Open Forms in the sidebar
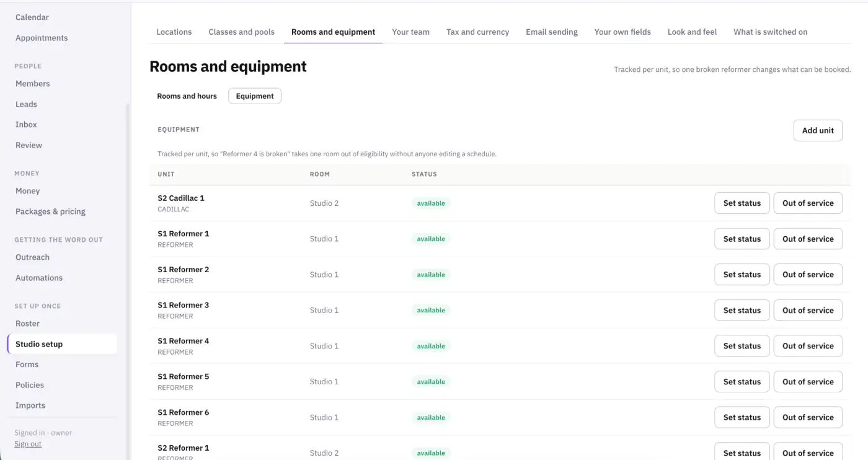Screen dimensions: 868x460 [27, 365]
